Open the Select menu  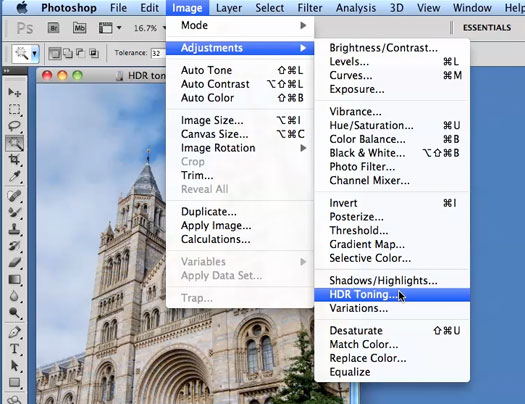[270, 8]
